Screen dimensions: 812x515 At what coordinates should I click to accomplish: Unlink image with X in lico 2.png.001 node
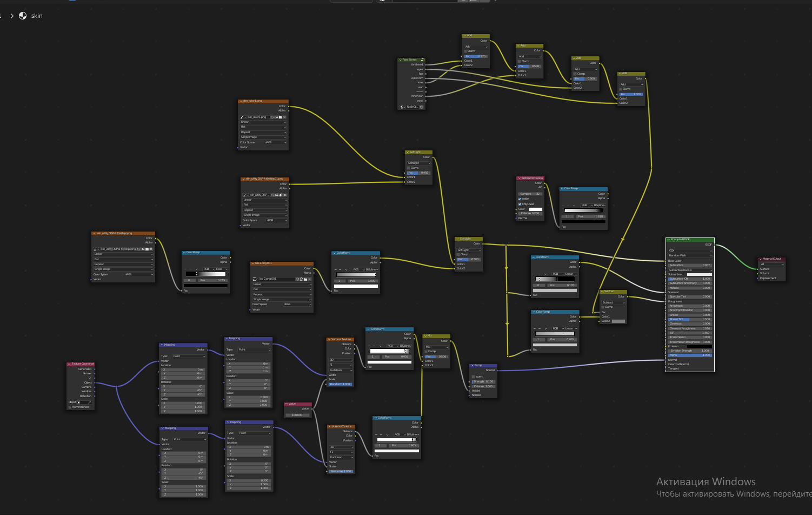pyautogui.click(x=310, y=279)
